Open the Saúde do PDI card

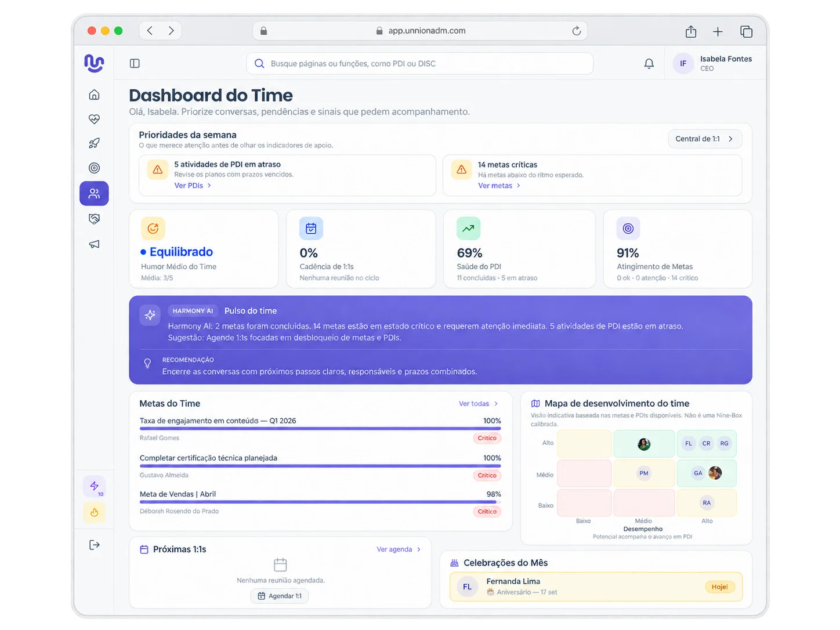pyautogui.click(x=519, y=249)
